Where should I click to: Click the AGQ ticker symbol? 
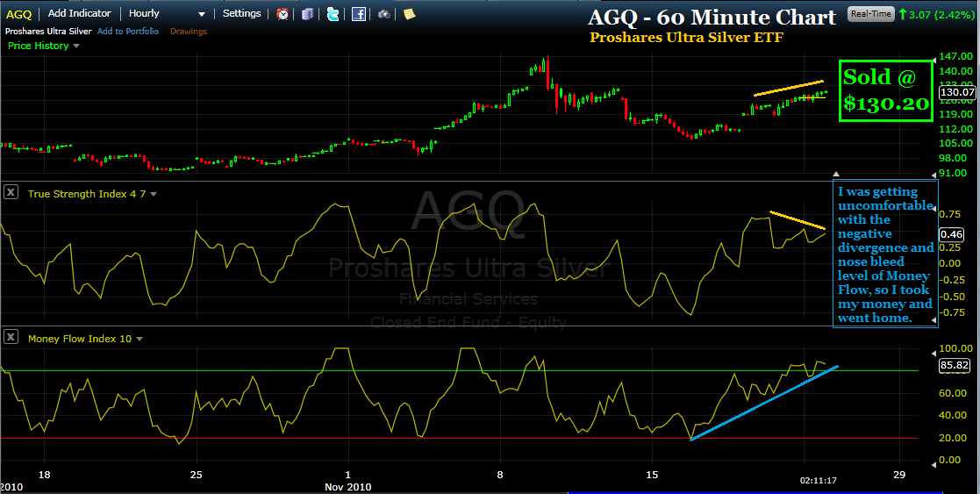click(18, 14)
